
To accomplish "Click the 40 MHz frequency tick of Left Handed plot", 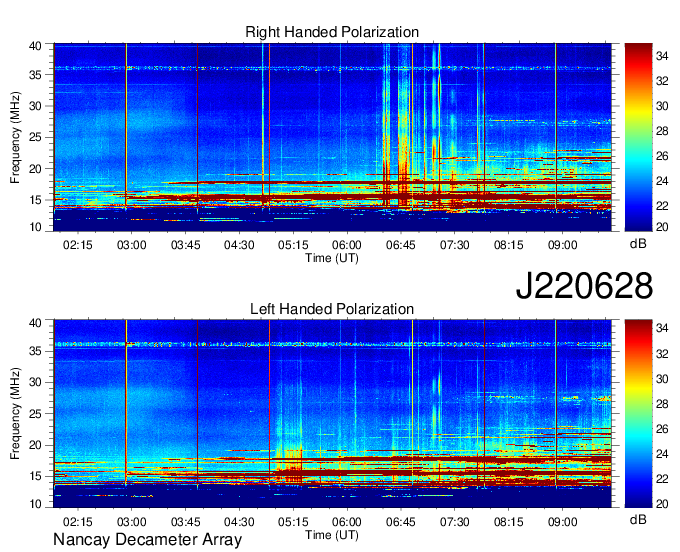I will pyautogui.click(x=35, y=323).
